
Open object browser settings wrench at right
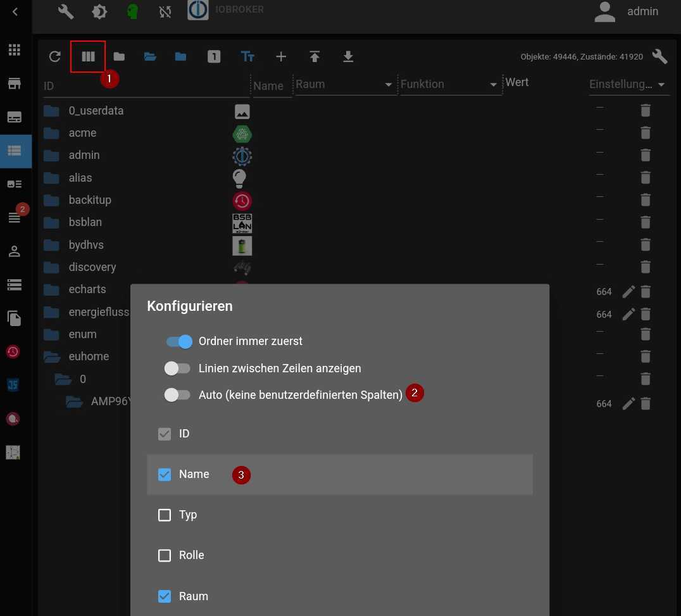[659, 56]
